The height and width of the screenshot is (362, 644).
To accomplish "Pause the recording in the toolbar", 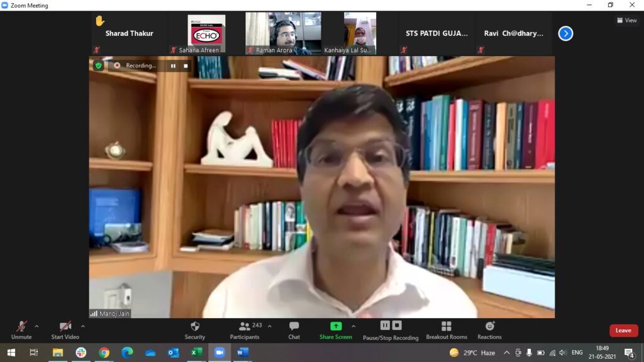I will coord(385,325).
